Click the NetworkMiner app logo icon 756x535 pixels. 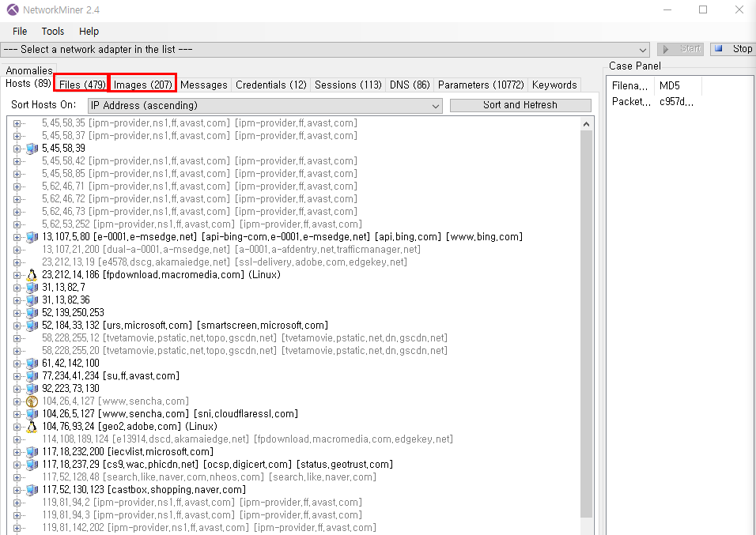(13, 9)
